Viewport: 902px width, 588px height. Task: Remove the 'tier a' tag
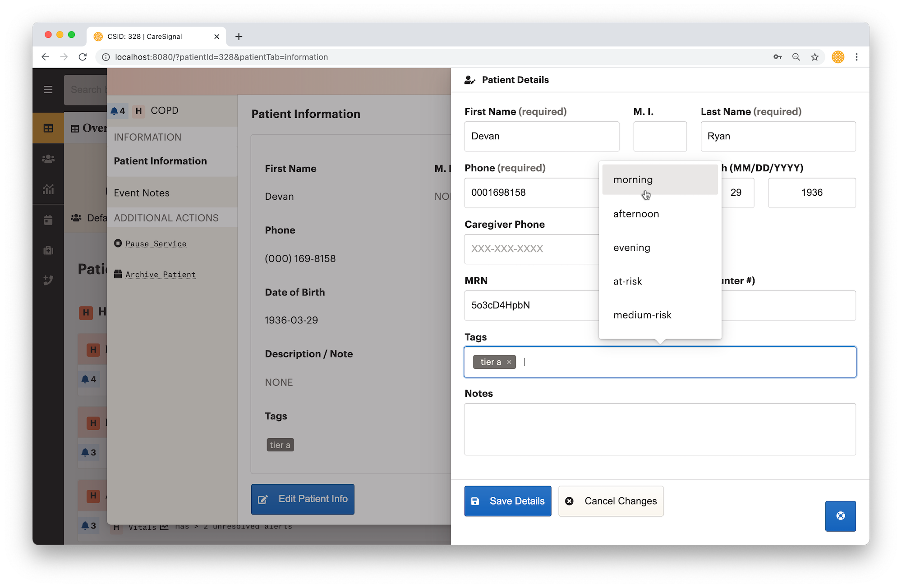click(x=509, y=362)
